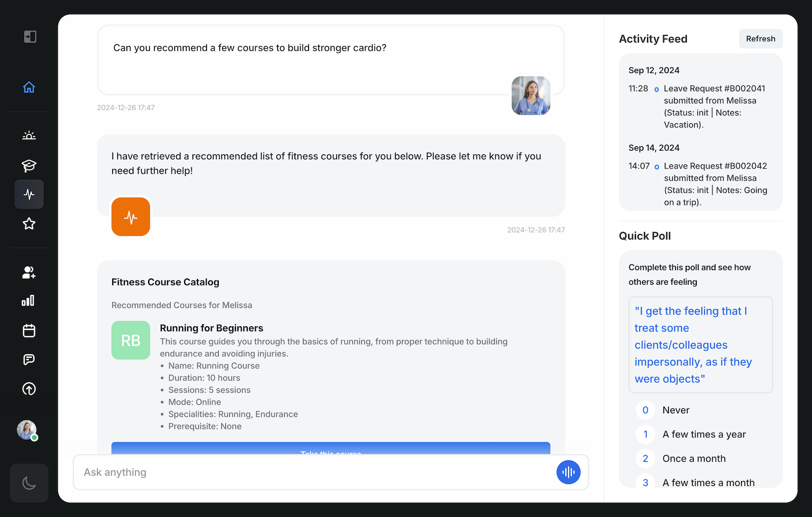The width and height of the screenshot is (812, 517).
Task: Refresh the Activity Feed
Action: pos(760,39)
